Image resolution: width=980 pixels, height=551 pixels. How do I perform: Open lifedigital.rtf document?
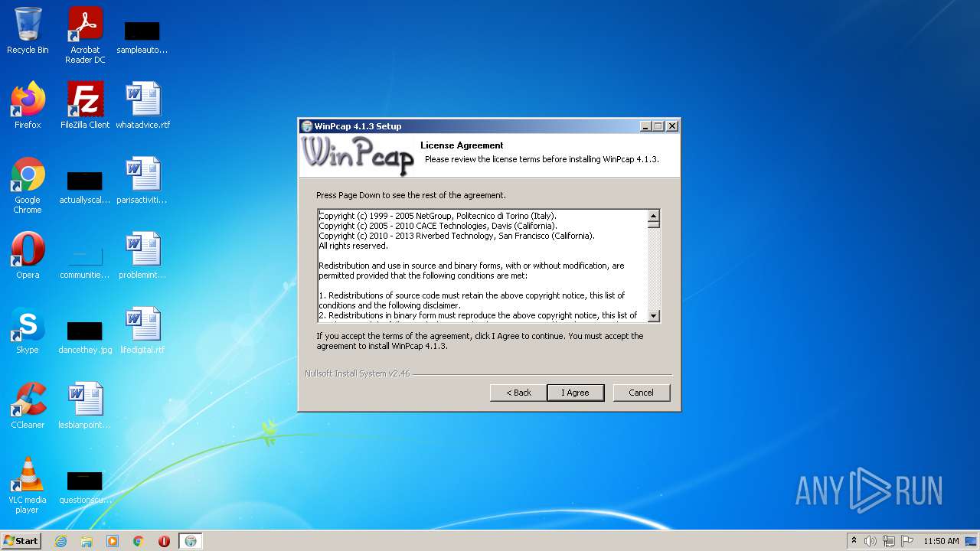[143, 331]
